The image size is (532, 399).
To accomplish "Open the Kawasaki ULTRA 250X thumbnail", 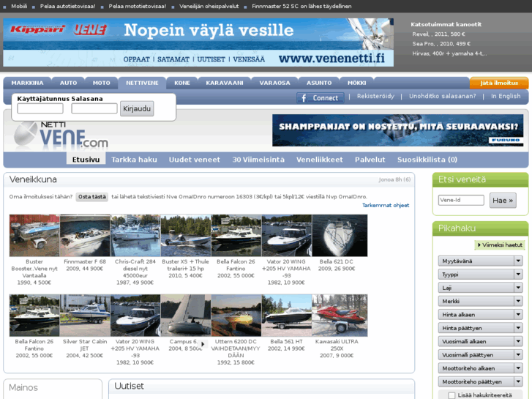I will click(x=340, y=316).
